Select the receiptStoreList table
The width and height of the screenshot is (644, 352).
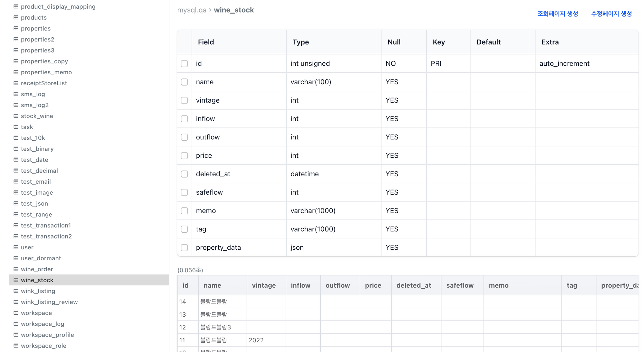pos(44,83)
